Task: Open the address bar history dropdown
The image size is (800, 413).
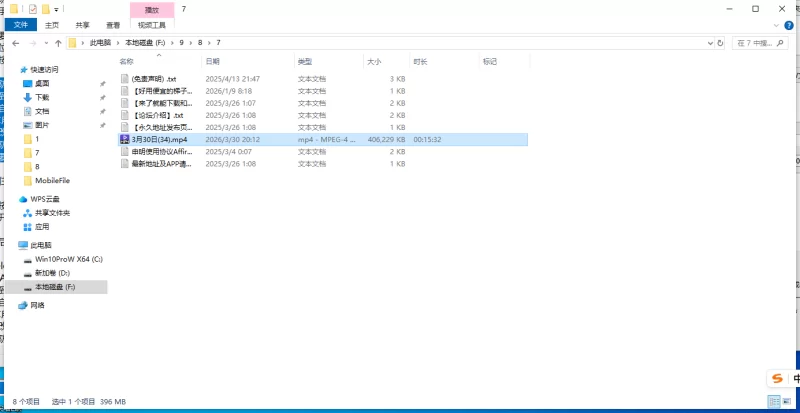Action: [709, 43]
